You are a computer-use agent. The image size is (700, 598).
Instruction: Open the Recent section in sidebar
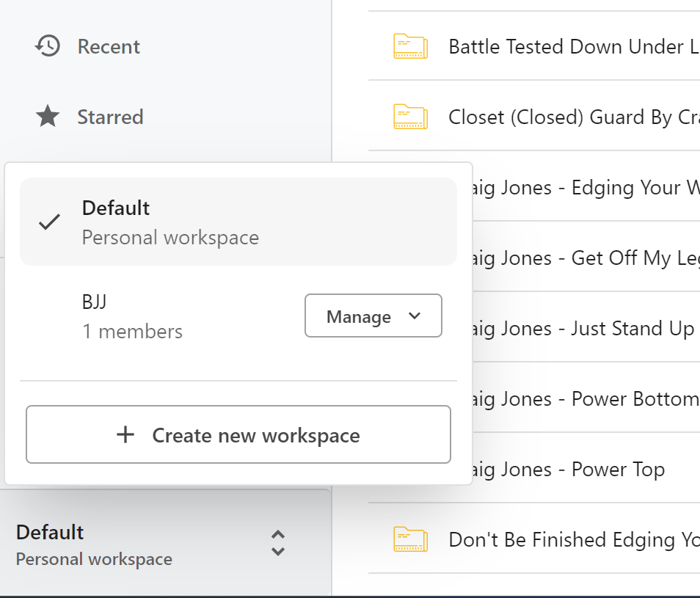[x=109, y=46]
